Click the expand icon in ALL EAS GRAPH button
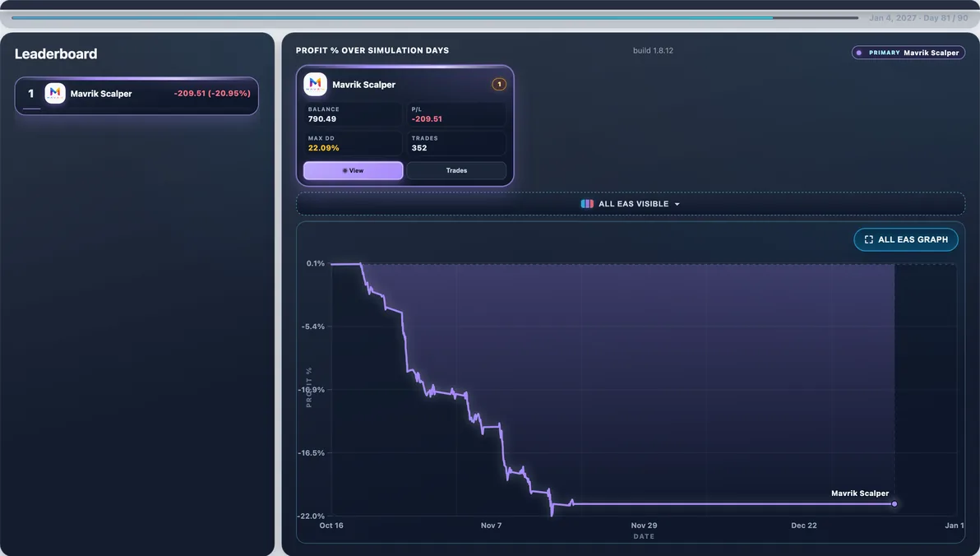The width and height of the screenshot is (980, 556). tap(868, 239)
